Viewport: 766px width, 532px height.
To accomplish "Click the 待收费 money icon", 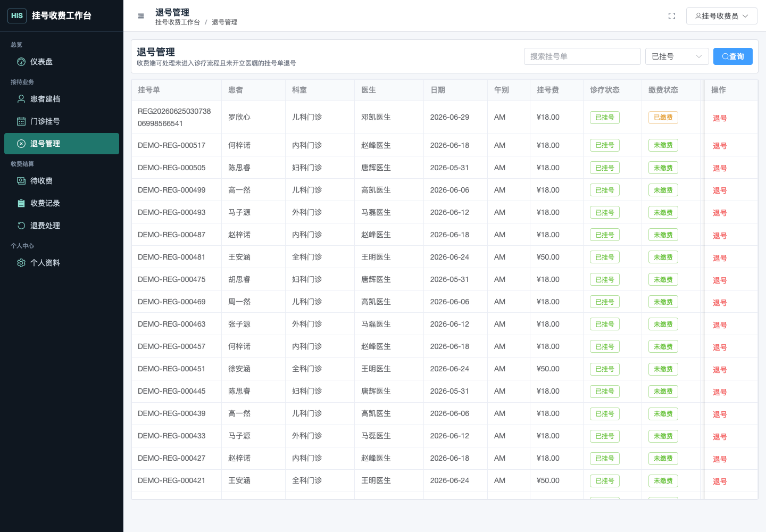I will point(21,181).
